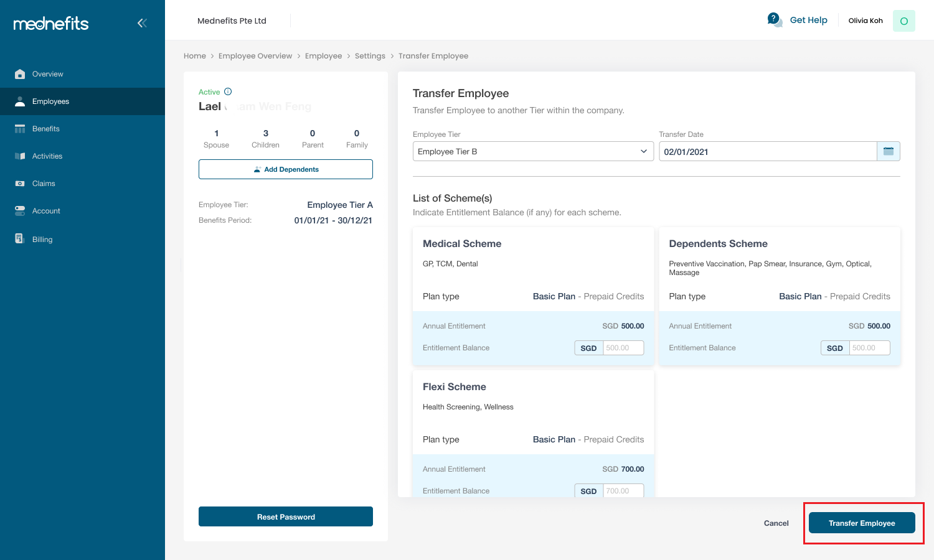Click the Active status info tooltip
The width and height of the screenshot is (934, 560).
coord(227,91)
